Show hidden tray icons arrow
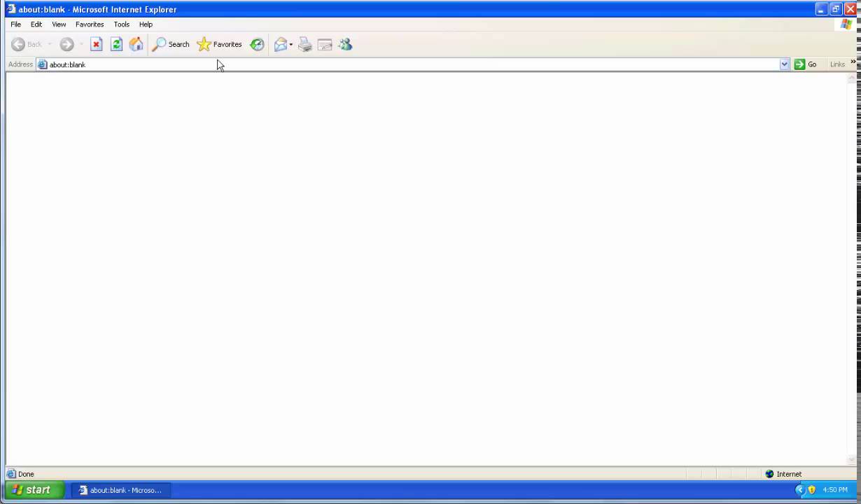861x504 pixels. click(x=800, y=490)
